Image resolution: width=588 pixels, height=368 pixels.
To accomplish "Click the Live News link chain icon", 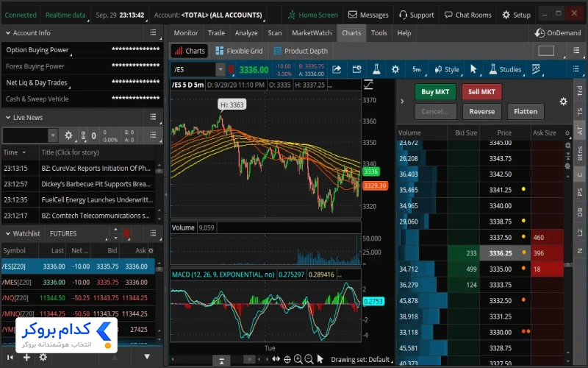I will pos(83,135).
